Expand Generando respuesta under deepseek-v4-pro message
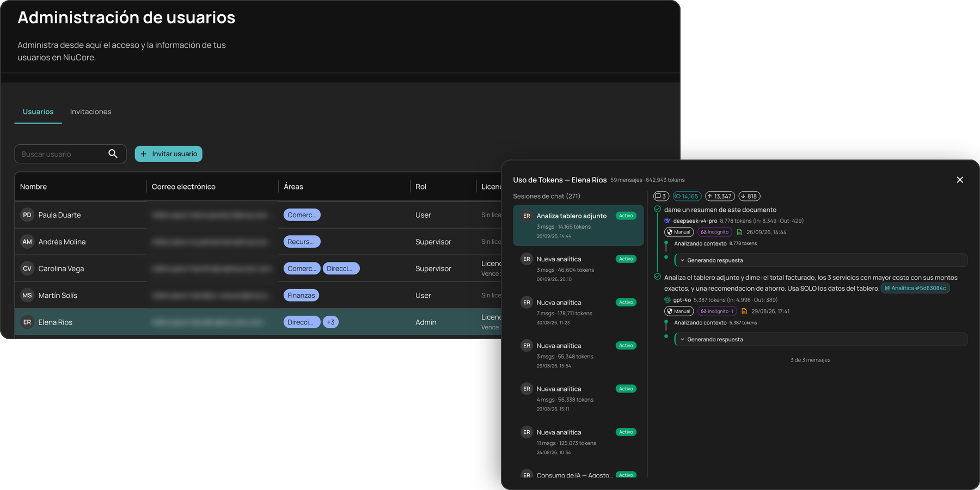The image size is (980, 490). (820, 260)
